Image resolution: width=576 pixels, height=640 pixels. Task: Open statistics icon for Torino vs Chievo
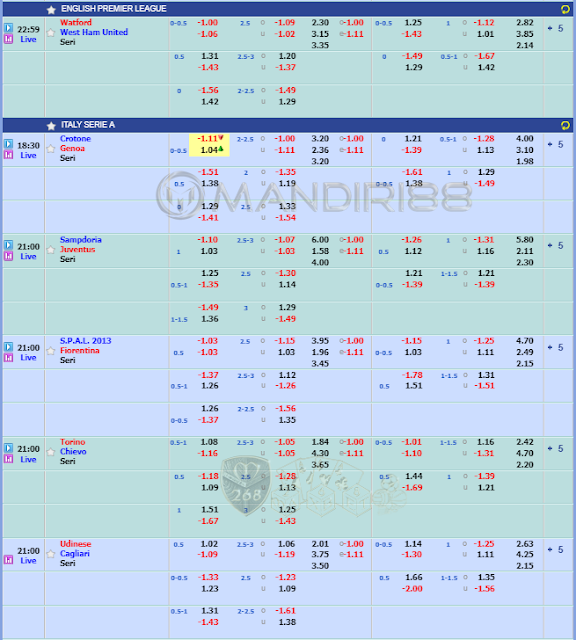tap(8, 459)
